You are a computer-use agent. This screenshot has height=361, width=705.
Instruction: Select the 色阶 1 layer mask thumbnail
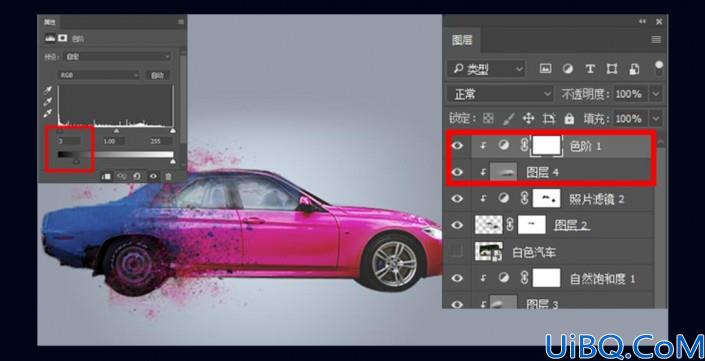coord(546,146)
